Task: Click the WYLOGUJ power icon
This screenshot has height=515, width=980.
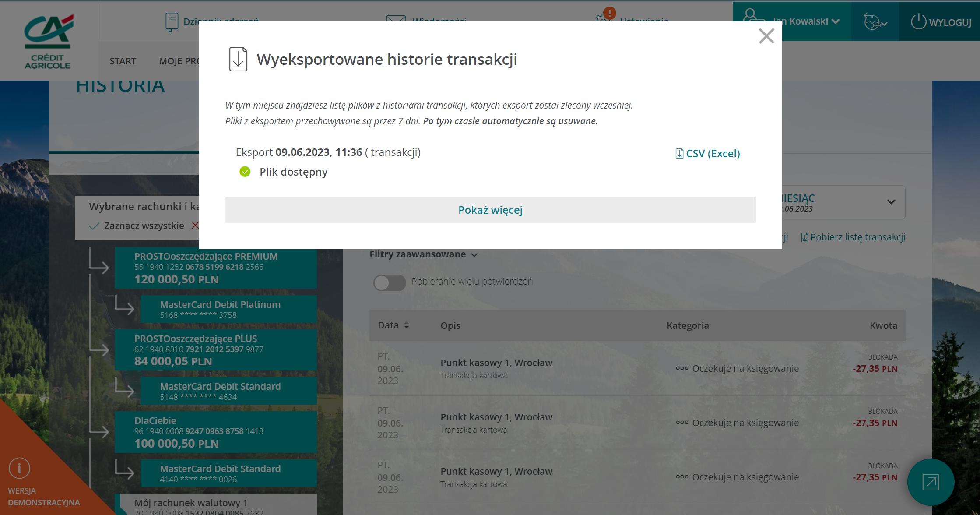Action: pos(918,21)
